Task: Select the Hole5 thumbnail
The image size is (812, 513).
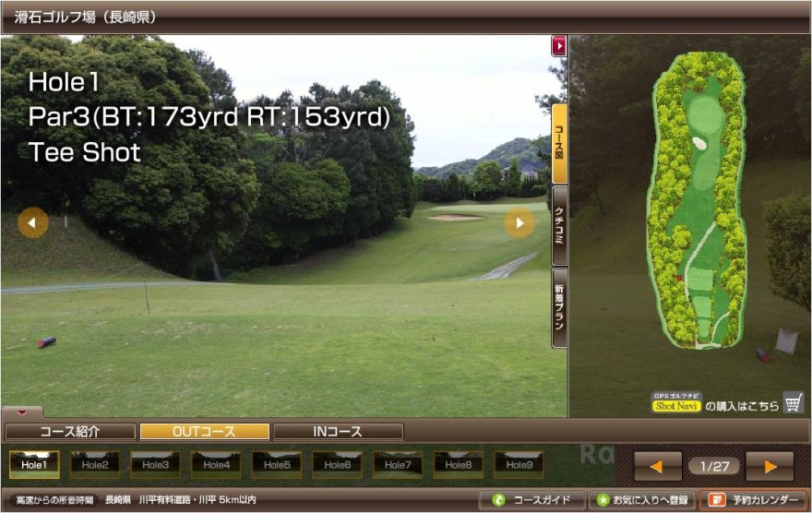Action: (x=276, y=465)
